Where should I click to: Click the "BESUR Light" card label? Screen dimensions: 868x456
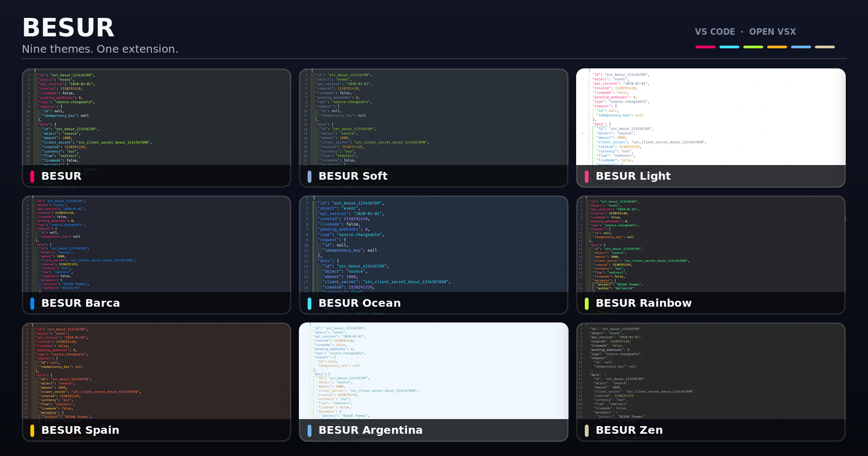[x=633, y=176]
